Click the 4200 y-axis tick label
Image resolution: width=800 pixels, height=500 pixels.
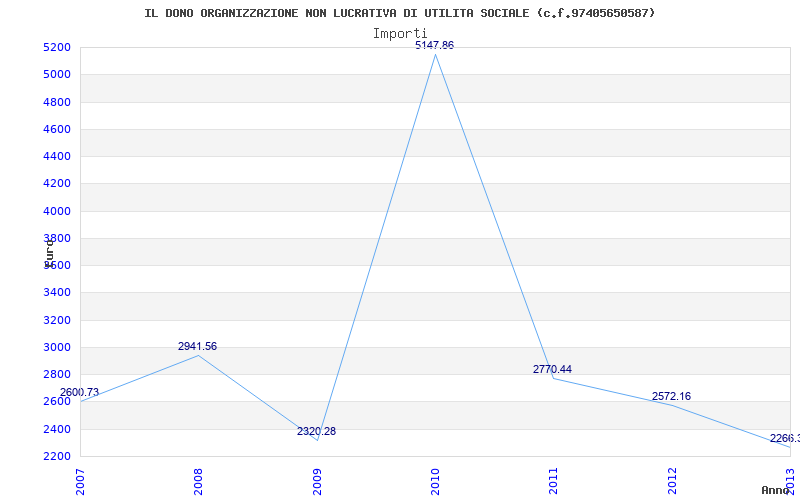pyautogui.click(x=55, y=184)
